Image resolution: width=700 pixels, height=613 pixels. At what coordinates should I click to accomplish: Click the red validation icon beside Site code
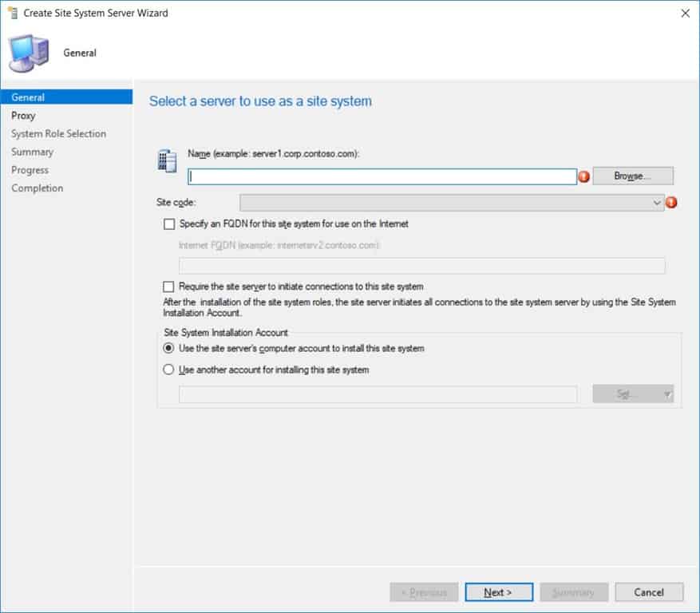click(671, 202)
